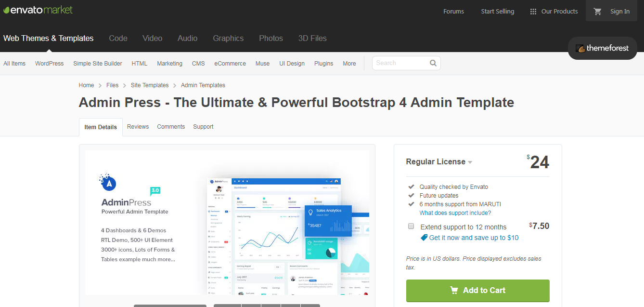Image resolution: width=644 pixels, height=307 pixels.
Task: Open the Code marketplace section
Action: click(118, 38)
